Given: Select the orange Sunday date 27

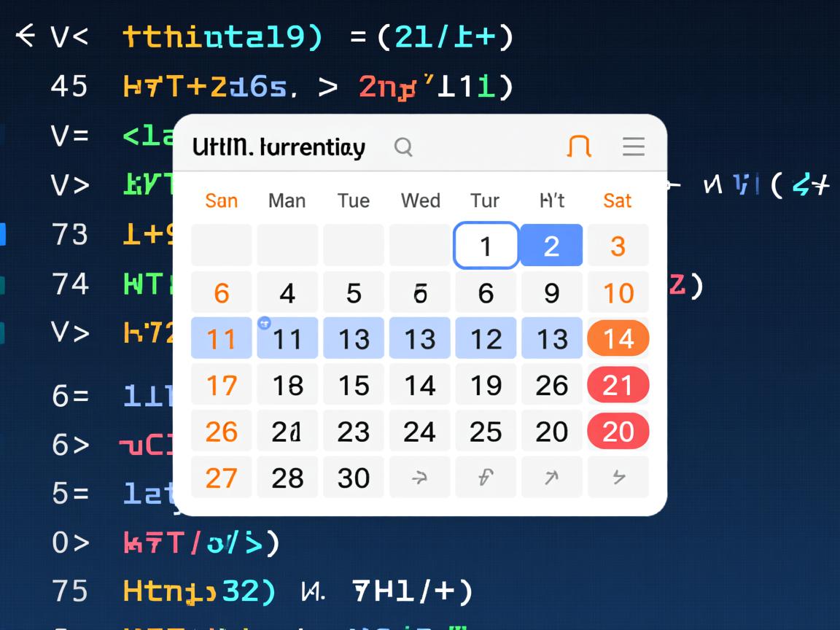Looking at the screenshot, I should click(221, 478).
